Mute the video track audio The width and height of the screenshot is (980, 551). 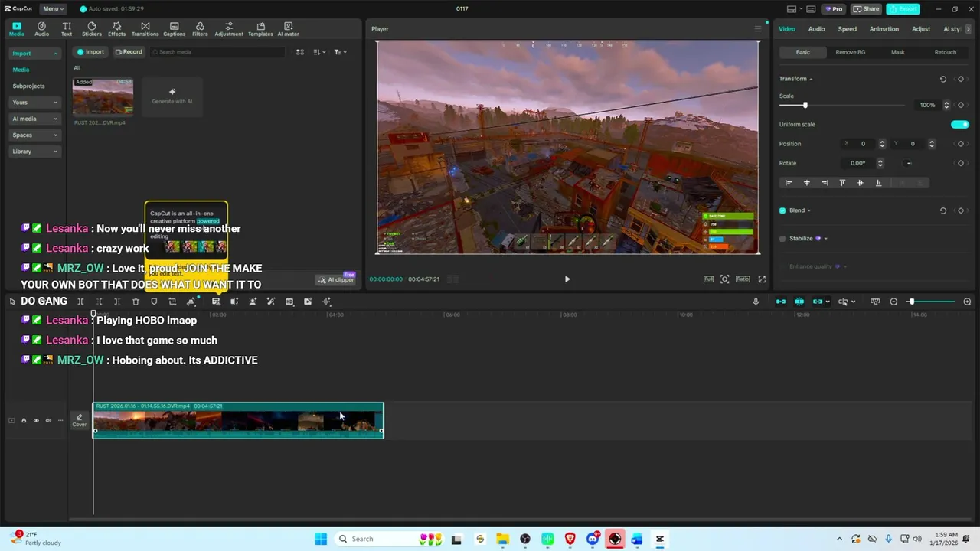[x=48, y=420]
